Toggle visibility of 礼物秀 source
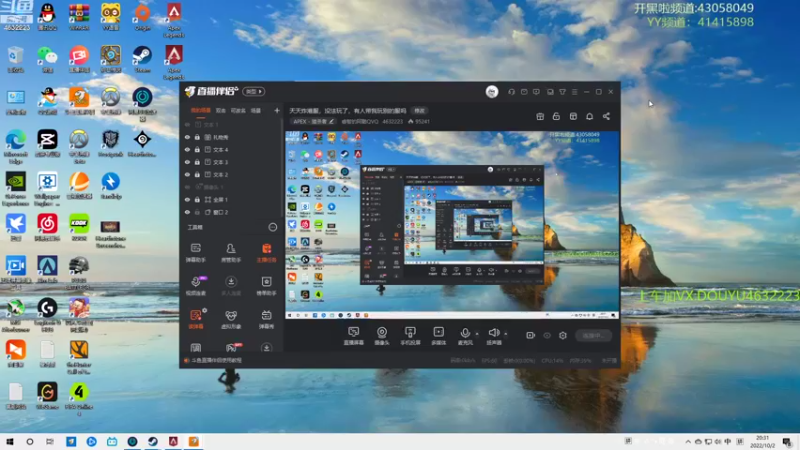The height and width of the screenshot is (450, 800). [x=187, y=137]
